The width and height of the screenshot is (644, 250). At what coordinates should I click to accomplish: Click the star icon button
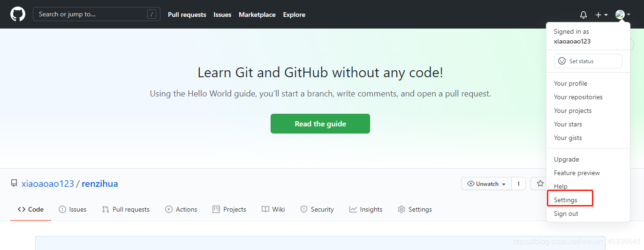coord(540,184)
